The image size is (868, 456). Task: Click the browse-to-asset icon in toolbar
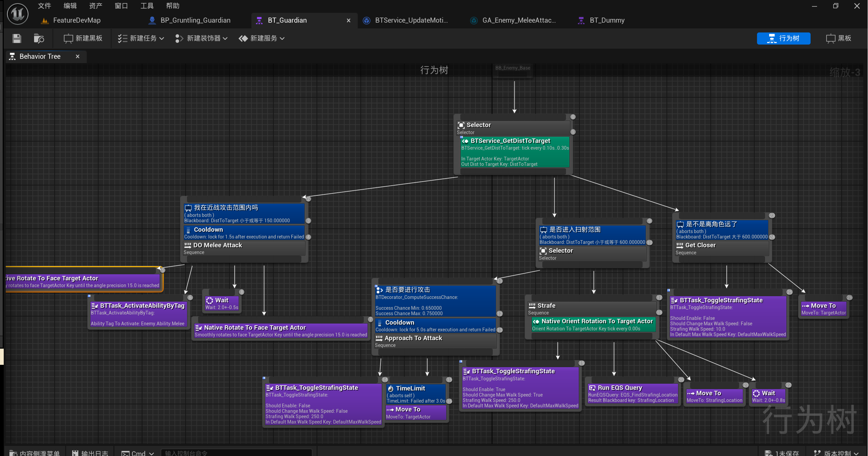[39, 39]
